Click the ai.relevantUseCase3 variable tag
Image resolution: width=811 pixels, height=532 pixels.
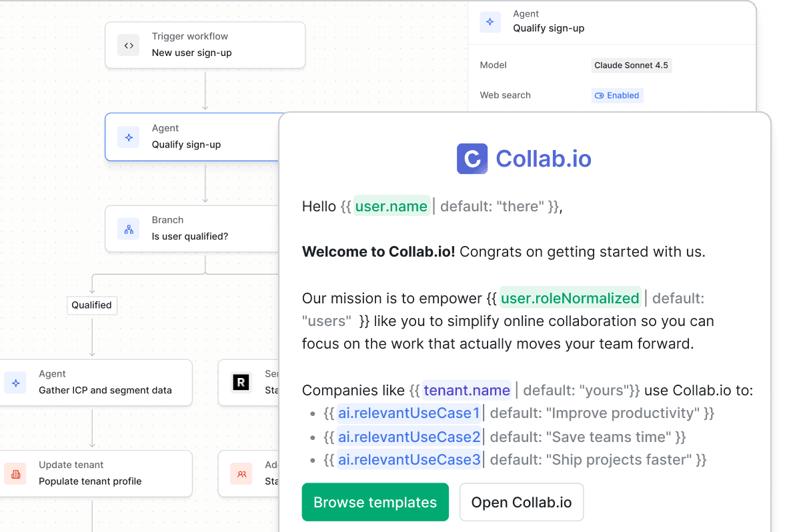[409, 459]
